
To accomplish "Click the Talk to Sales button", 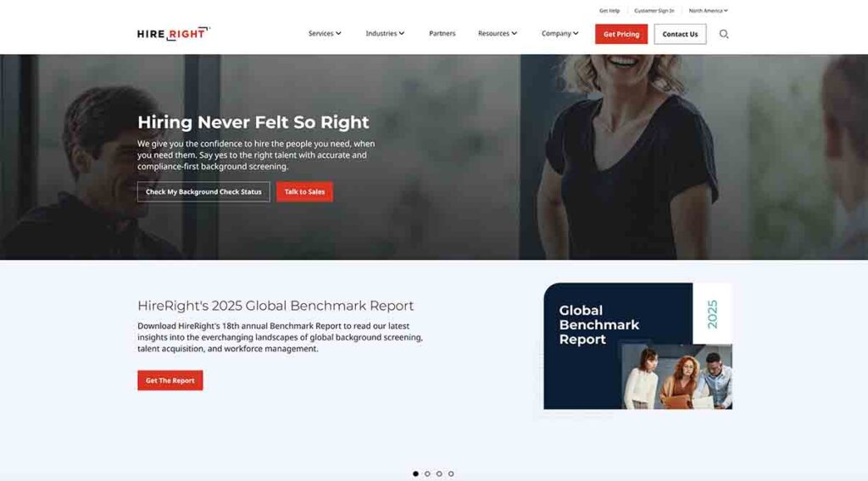I will (x=304, y=192).
